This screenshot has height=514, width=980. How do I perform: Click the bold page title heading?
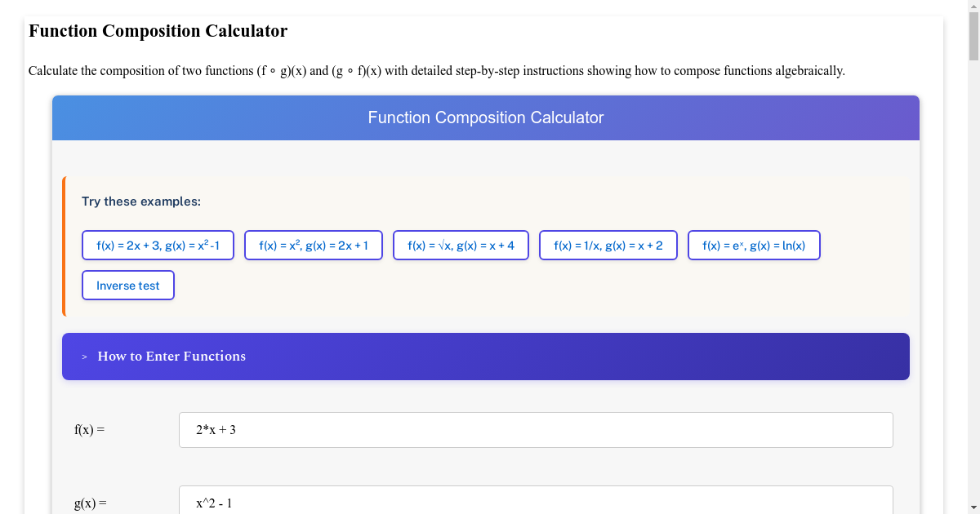(x=158, y=31)
